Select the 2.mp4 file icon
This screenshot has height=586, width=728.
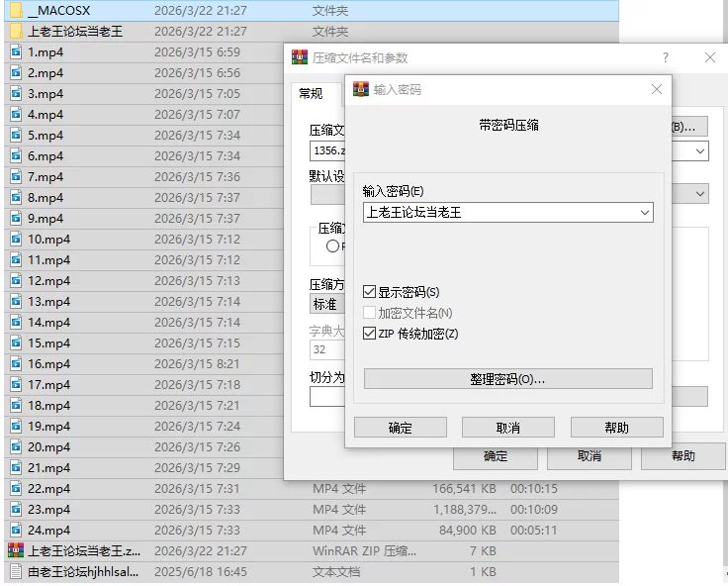[16, 73]
